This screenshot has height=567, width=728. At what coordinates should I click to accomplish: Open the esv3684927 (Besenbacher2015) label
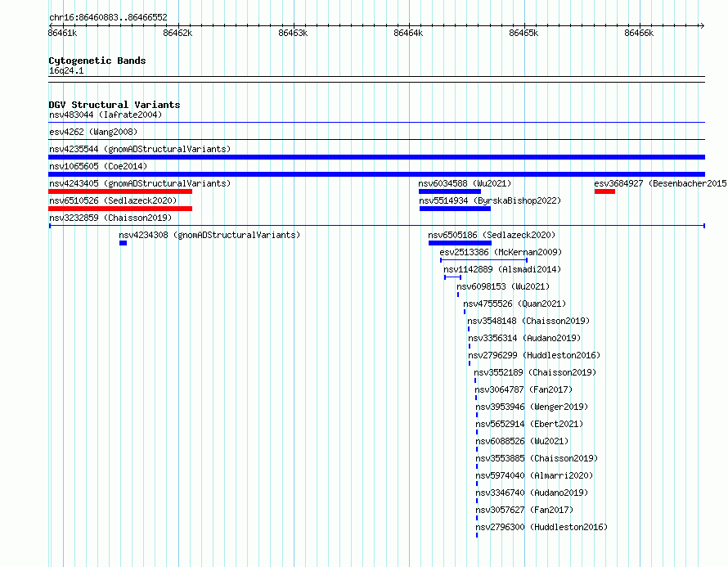pyautogui.click(x=661, y=183)
